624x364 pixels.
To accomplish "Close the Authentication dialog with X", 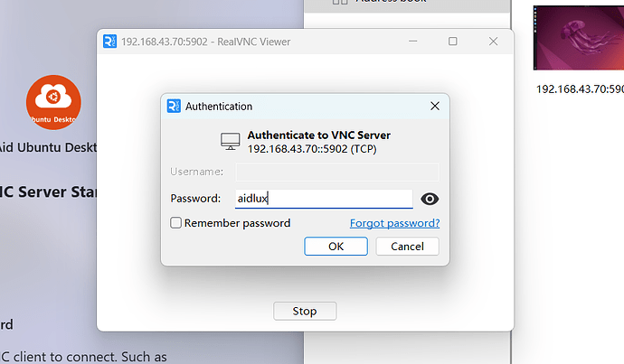I will (x=434, y=107).
